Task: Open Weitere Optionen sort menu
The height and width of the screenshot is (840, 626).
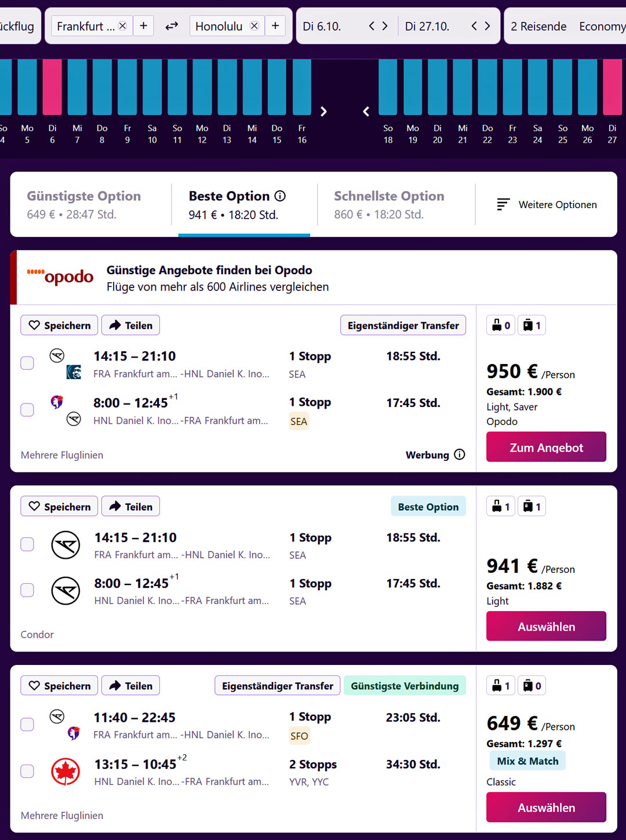Action: pyautogui.click(x=547, y=205)
